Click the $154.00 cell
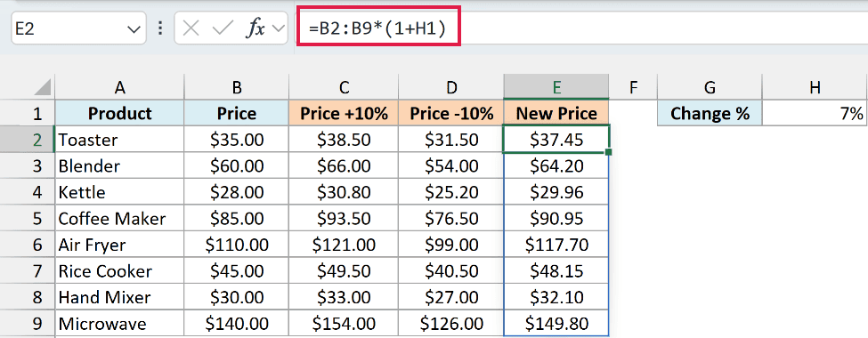The image size is (868, 338). coord(344,324)
